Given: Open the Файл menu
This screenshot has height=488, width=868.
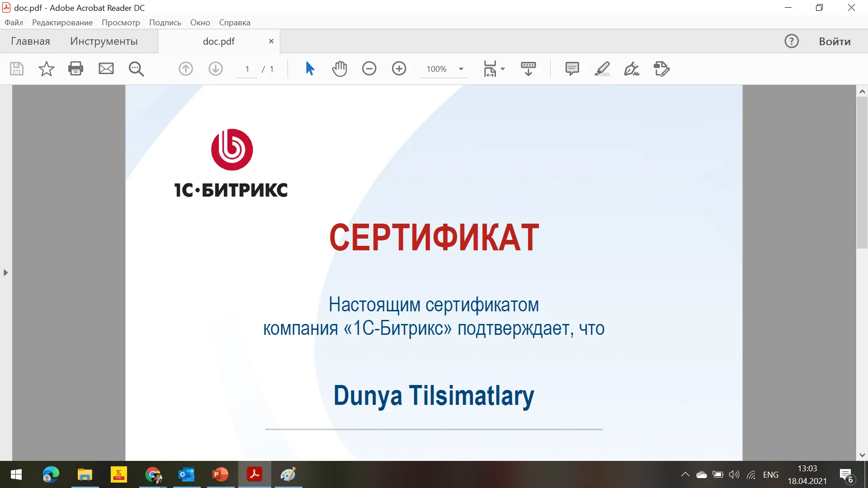Looking at the screenshot, I should pyautogui.click(x=14, y=23).
